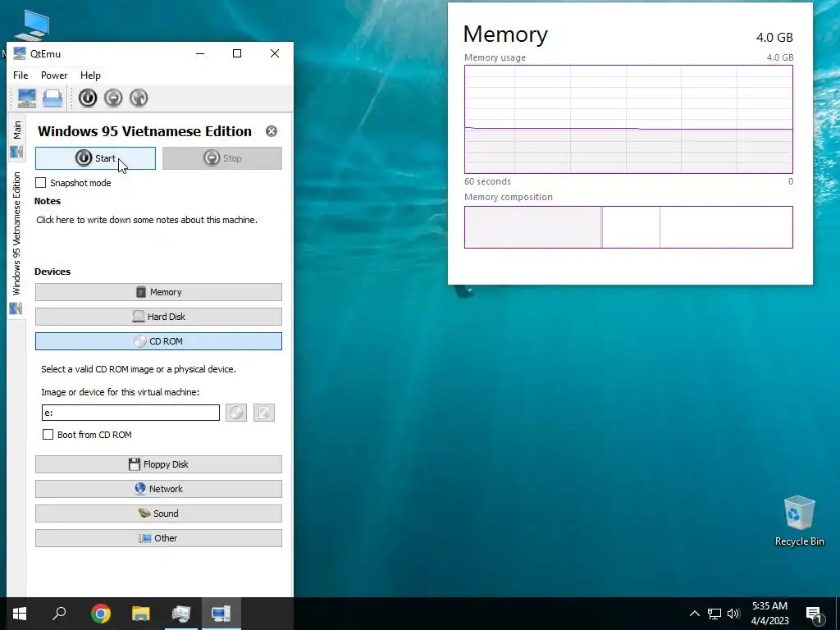Click the QtEmu title bar icon
The image size is (840, 630).
pos(20,53)
